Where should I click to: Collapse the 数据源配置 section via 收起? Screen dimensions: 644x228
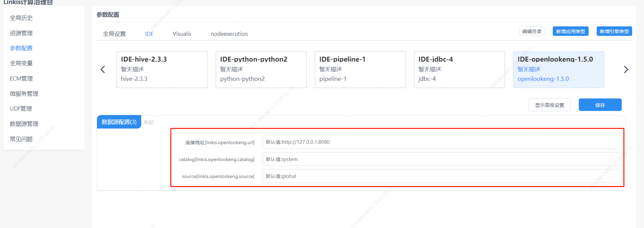(x=148, y=122)
